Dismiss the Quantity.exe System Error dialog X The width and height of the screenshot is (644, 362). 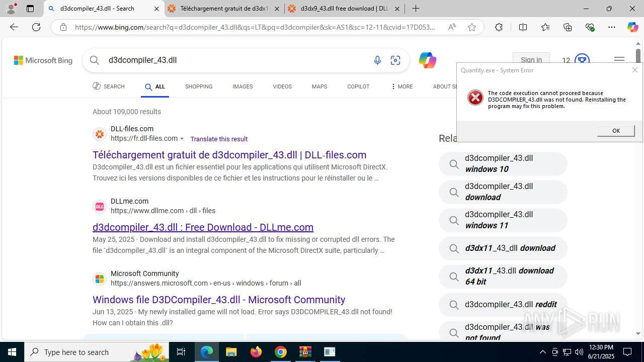[x=635, y=70]
